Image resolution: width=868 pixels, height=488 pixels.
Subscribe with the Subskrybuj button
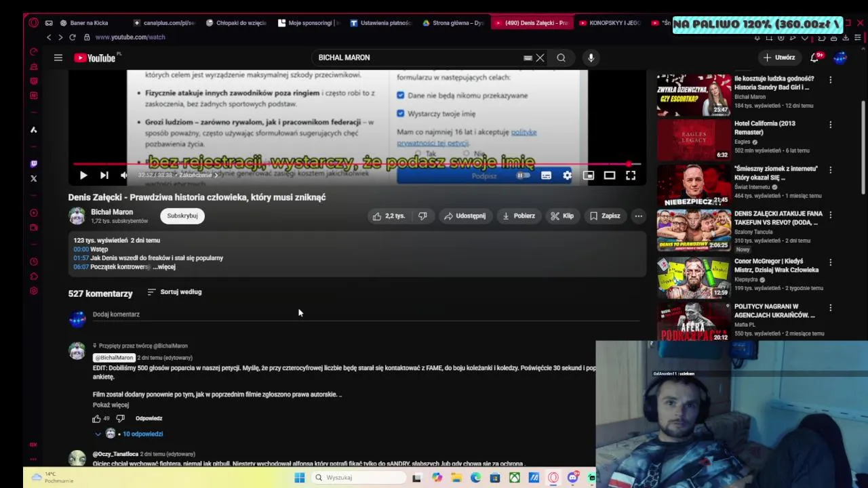tap(182, 216)
